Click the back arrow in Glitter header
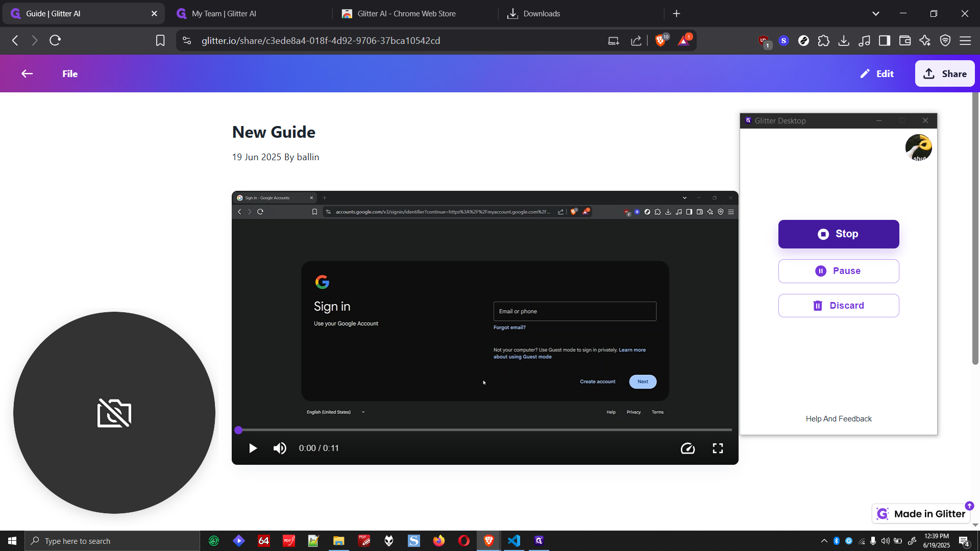Viewport: 980px width, 551px height. tap(27, 74)
